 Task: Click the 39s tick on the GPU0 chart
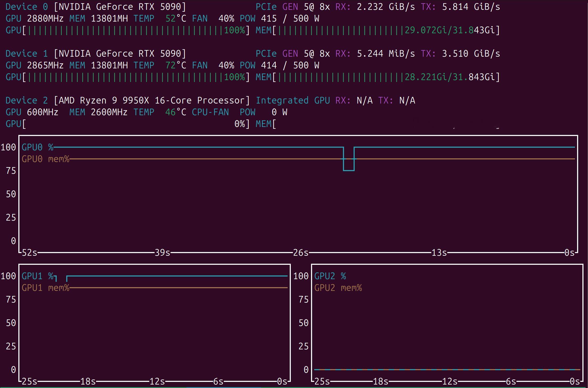[x=162, y=253]
